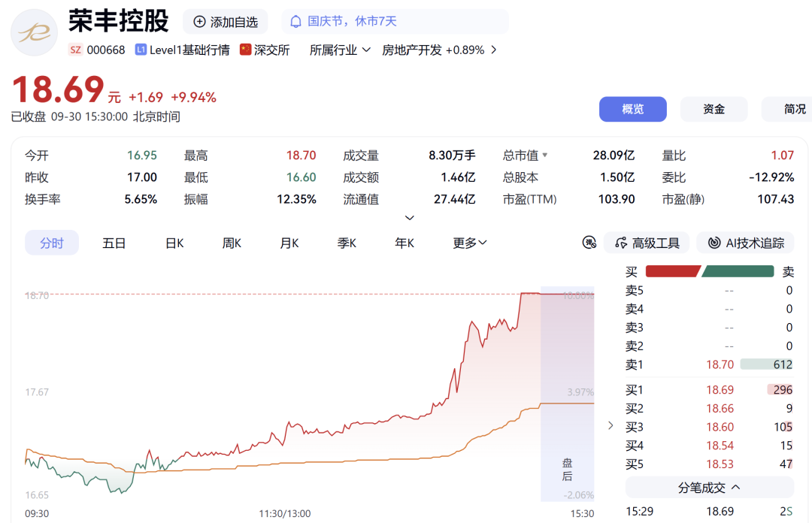Select the 月K chart tab
The width and height of the screenshot is (812, 523).
(x=289, y=243)
